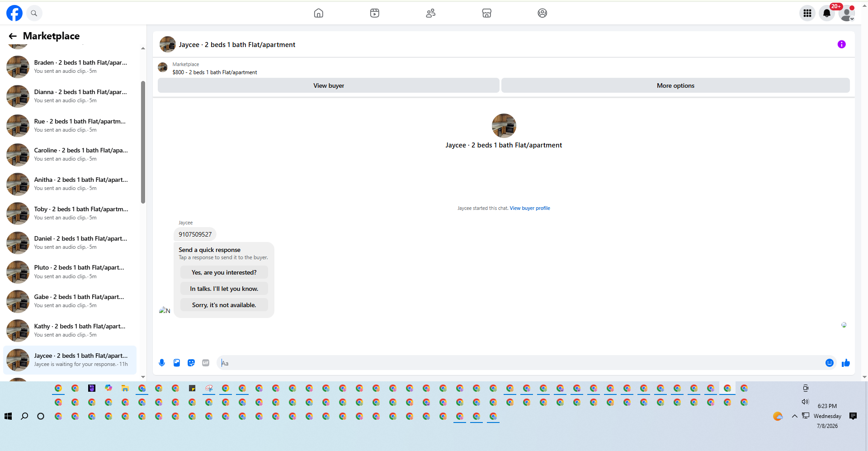Attach a photo using the image icon

[x=177, y=363]
